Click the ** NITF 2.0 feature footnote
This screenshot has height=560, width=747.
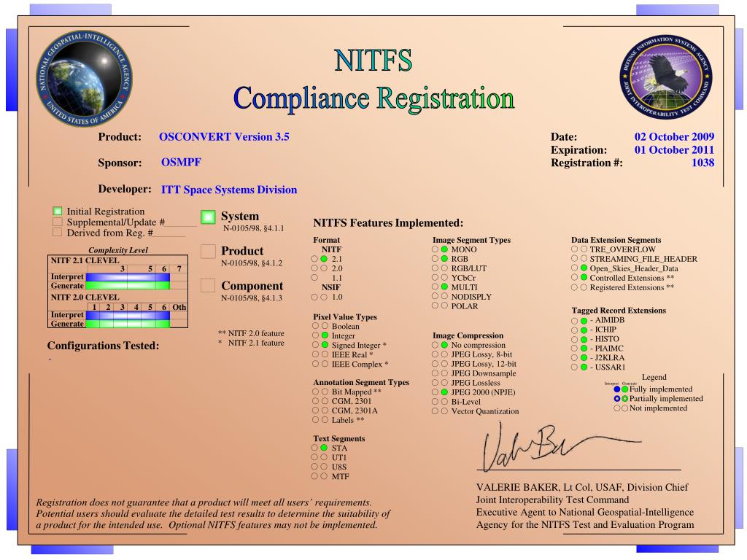(251, 333)
